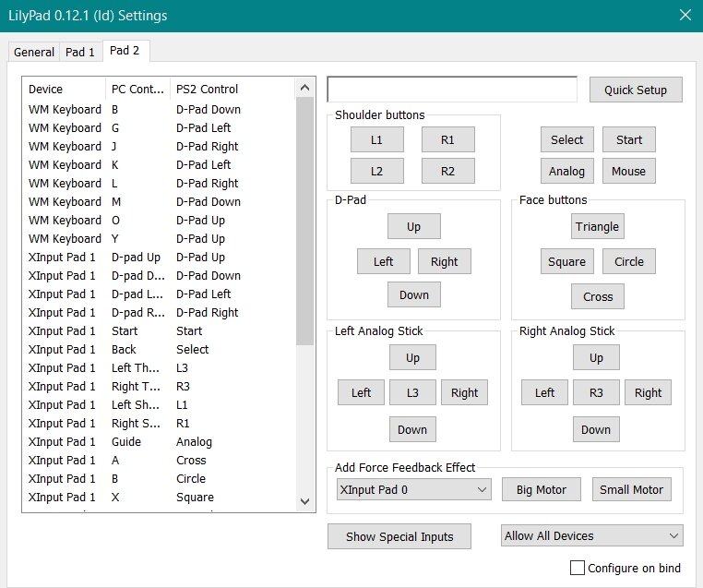Select WM Keyboard J D-Pad Right row
This screenshot has height=588, width=703.
click(x=160, y=146)
